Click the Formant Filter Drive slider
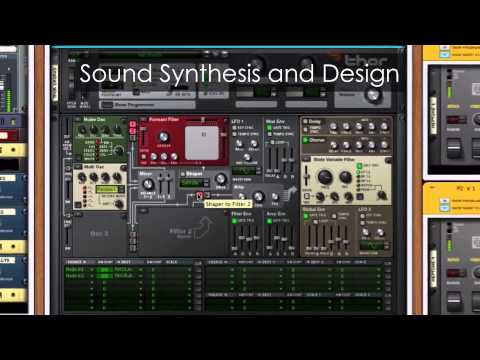The image size is (480, 360). 144,138
